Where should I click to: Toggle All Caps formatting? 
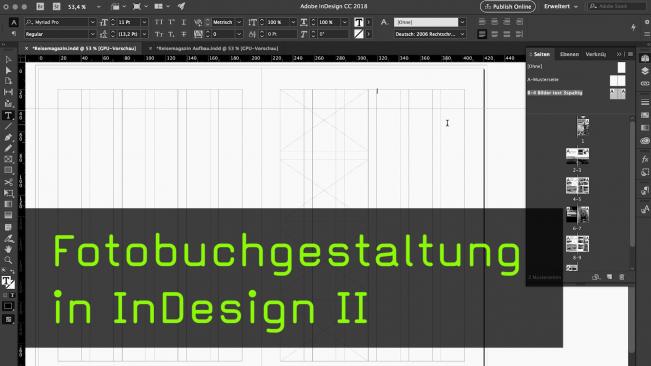(159, 22)
